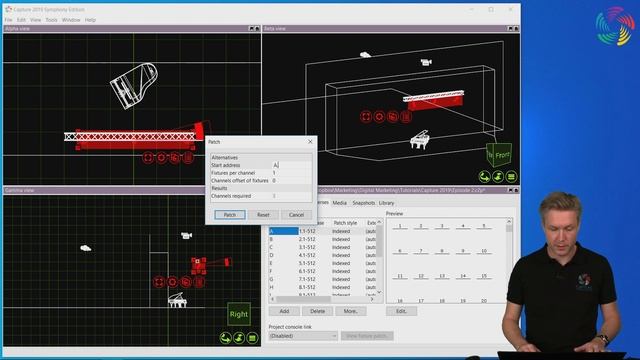Click the Preview panel scroll up arrow
This screenshot has height=360, width=640.
click(509, 221)
